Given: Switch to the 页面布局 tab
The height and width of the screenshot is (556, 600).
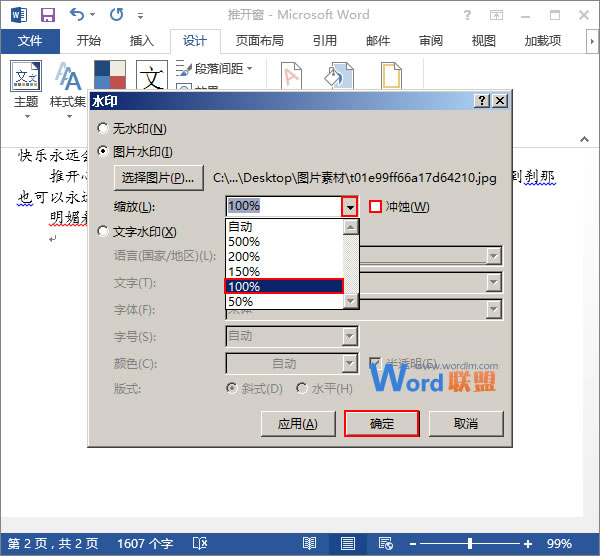Looking at the screenshot, I should click(x=259, y=41).
